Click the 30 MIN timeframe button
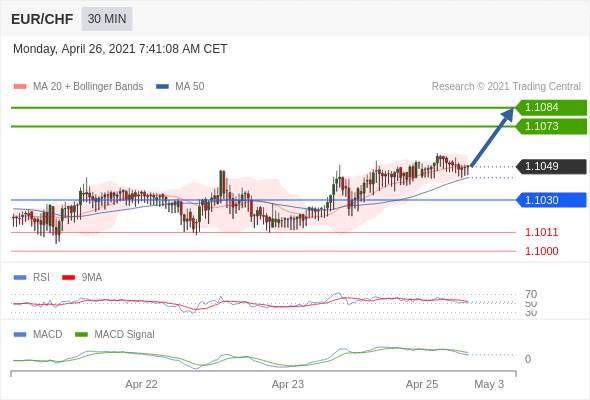Screen dimensions: 590x400 pyautogui.click(x=107, y=18)
